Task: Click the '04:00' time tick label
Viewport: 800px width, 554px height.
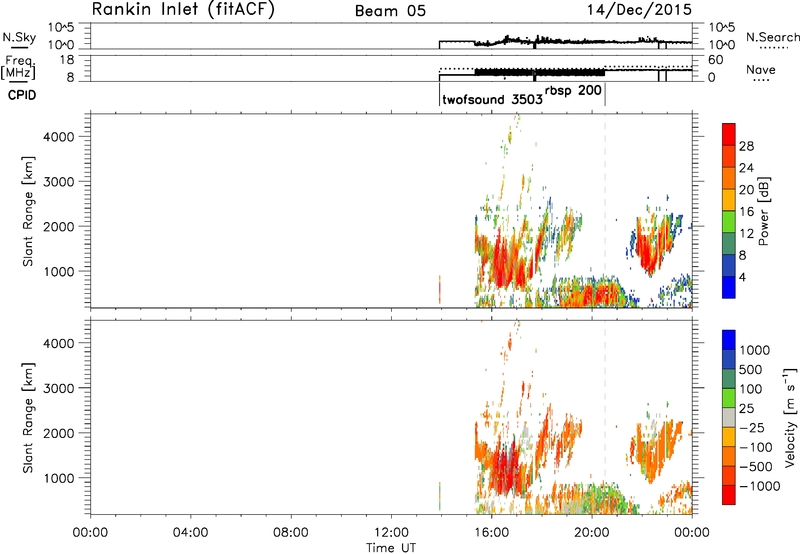Action: tap(191, 533)
